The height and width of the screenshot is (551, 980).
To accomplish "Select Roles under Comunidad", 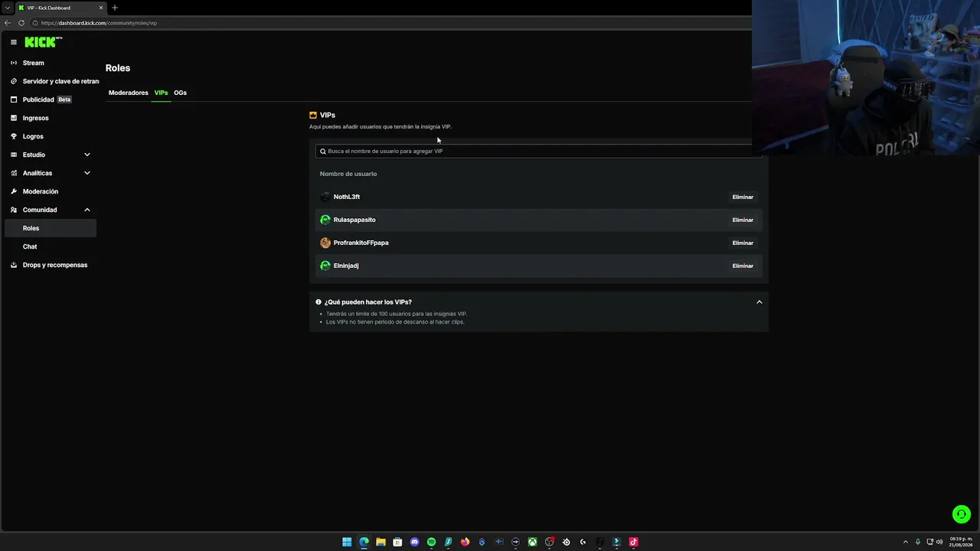I will click(51, 228).
